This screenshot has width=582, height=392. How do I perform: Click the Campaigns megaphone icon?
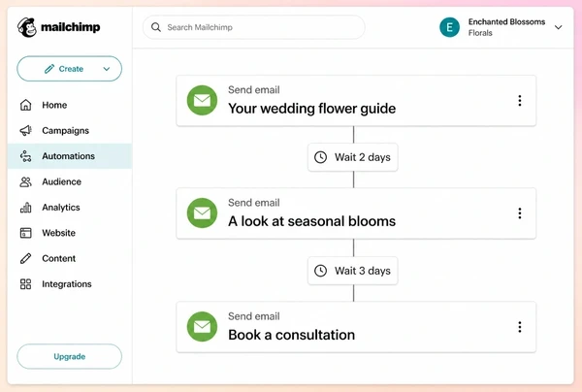point(25,131)
